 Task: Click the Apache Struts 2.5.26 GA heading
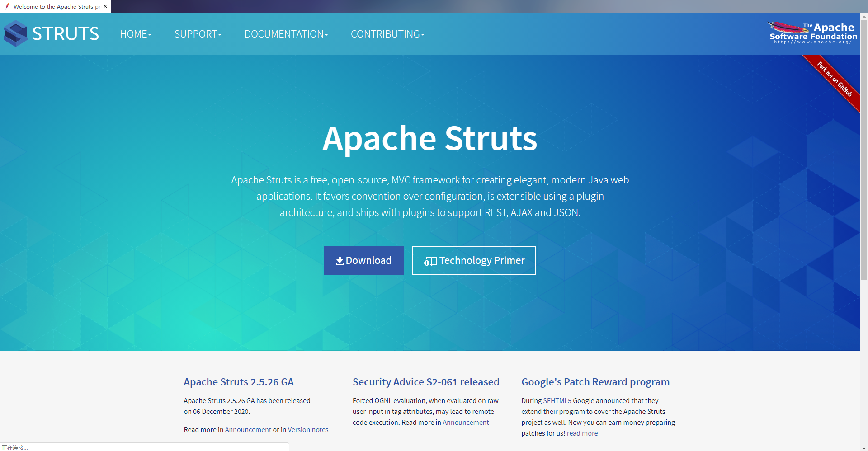click(239, 382)
